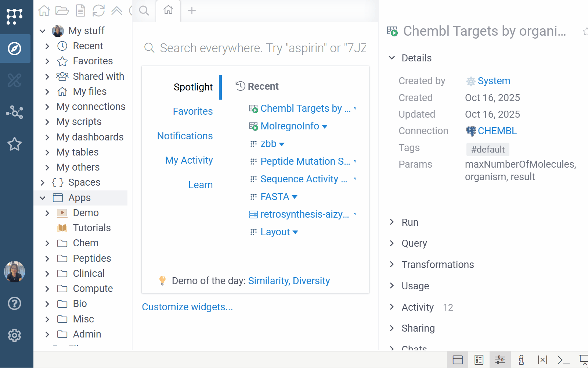
Task: Click the open folder icon in toolbar
Action: (62, 11)
